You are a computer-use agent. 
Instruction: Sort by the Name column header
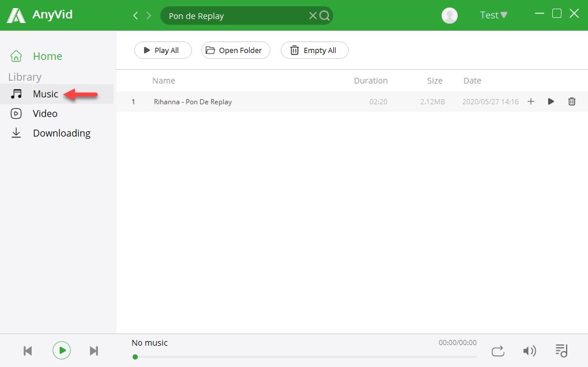point(164,81)
